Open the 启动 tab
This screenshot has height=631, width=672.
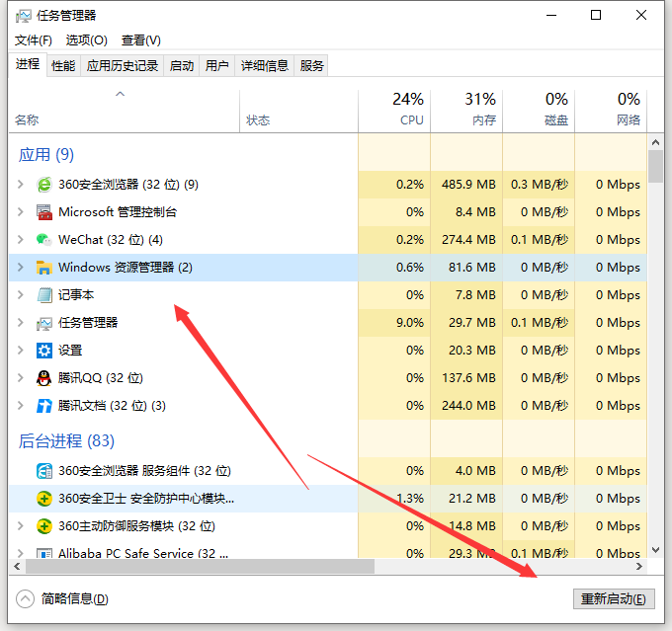(182, 66)
